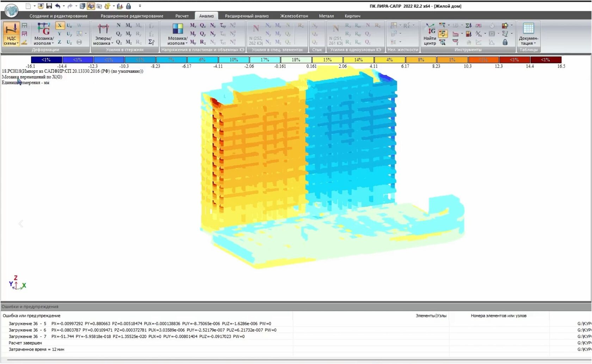
Task: Show shear force Qy in bars
Action: pos(119,34)
